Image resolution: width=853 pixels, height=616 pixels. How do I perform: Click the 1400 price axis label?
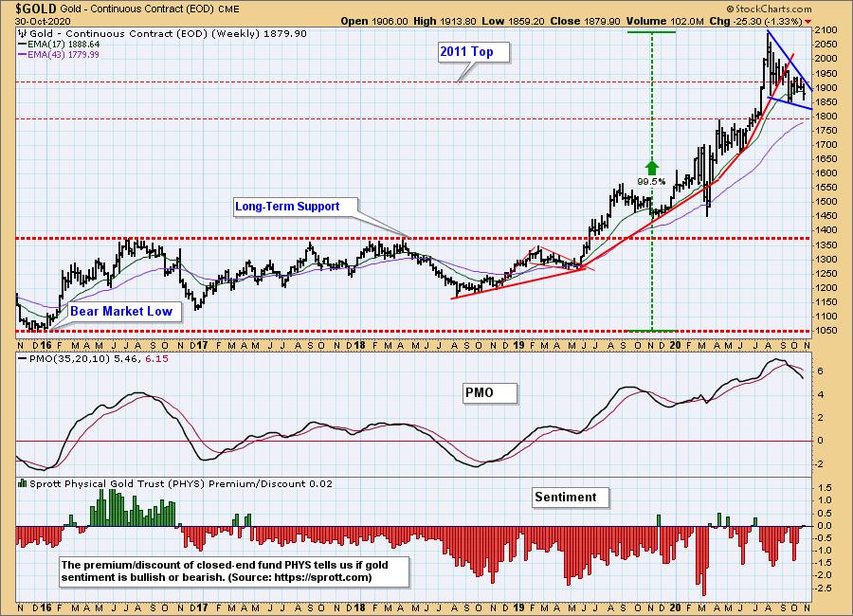tap(826, 230)
